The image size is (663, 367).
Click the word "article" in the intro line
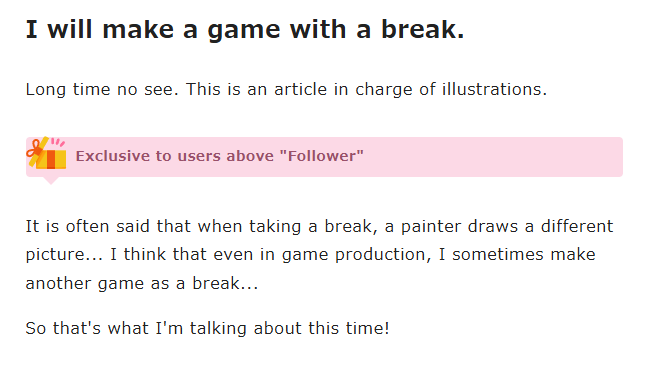click(x=300, y=89)
